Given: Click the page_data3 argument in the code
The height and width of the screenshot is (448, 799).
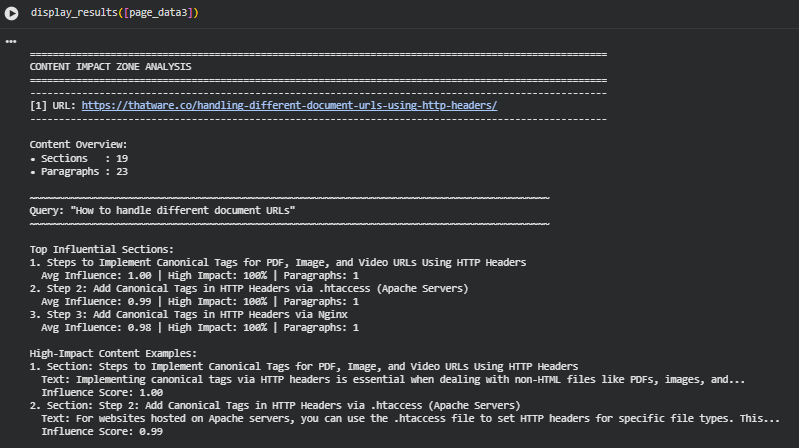Looking at the screenshot, I should (157, 12).
